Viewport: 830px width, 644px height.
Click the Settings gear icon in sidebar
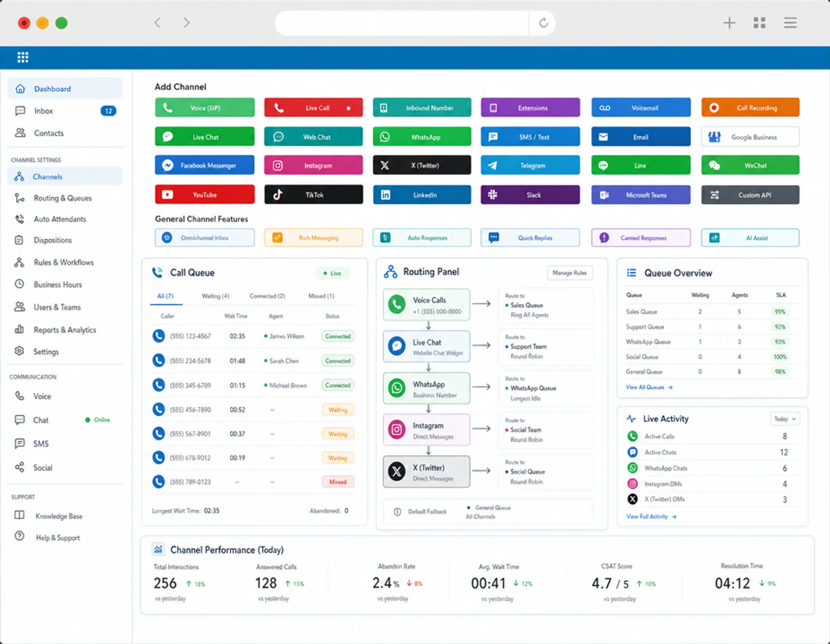19,351
